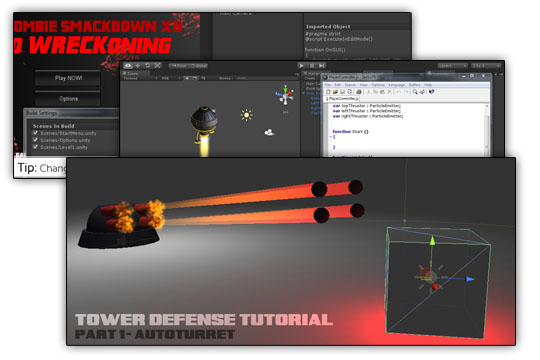Click the Find magnifier icon in script editor
Screen dimensions: 540x360
pos(415,92)
